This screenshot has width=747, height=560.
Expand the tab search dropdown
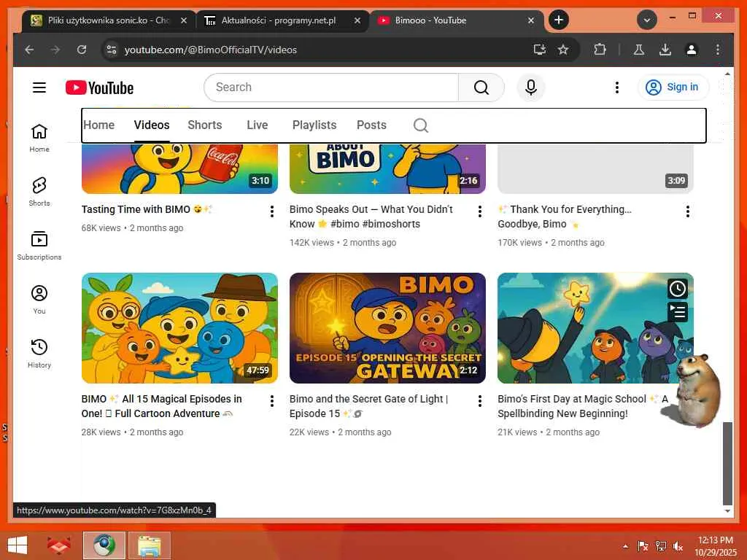pos(647,20)
